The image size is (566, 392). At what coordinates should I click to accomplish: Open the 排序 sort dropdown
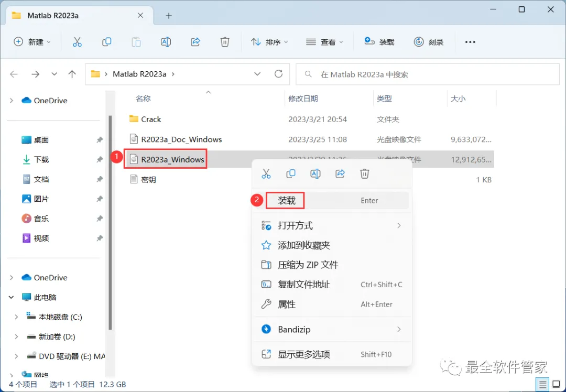click(x=270, y=42)
